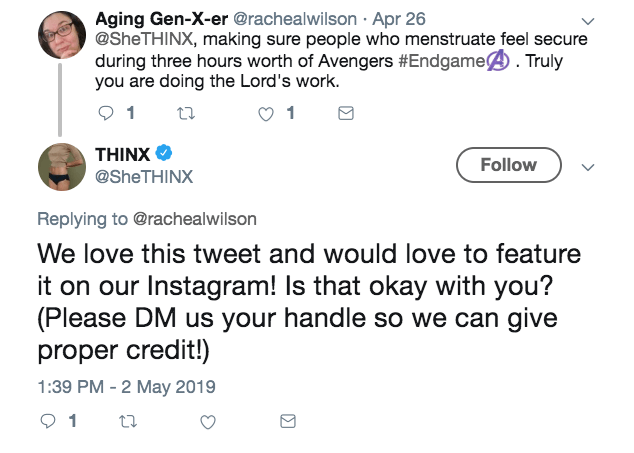Click the THINX verified badge
Screen dimensions: 634x453
click(165, 153)
